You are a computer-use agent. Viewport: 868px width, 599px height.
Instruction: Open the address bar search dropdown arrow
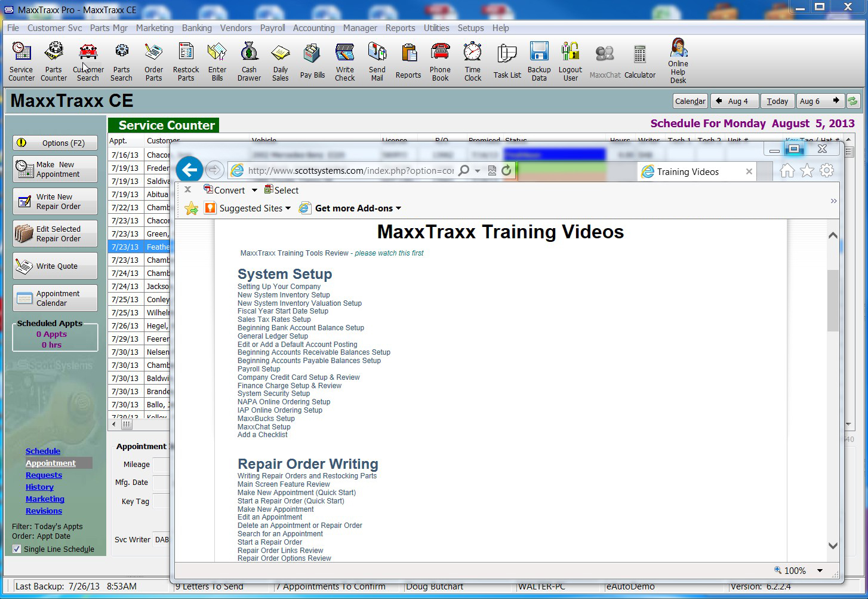tap(477, 171)
